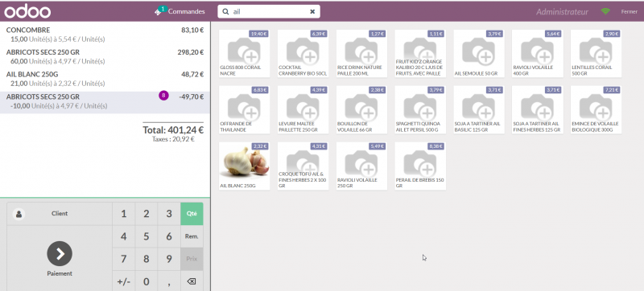Add RAVIOLI VOLAILLE 250 GR product
644x291 pixels.
(361, 166)
